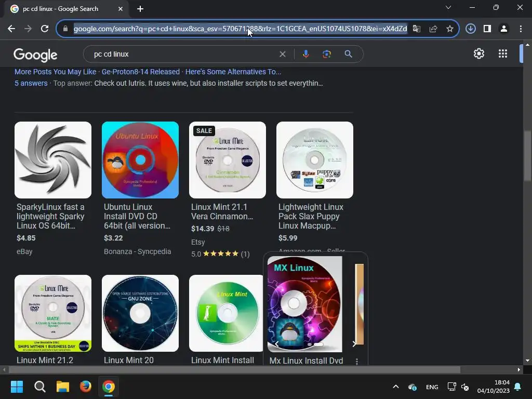Open the MX Linux disc image
The width and height of the screenshot is (532, 399).
[304, 304]
